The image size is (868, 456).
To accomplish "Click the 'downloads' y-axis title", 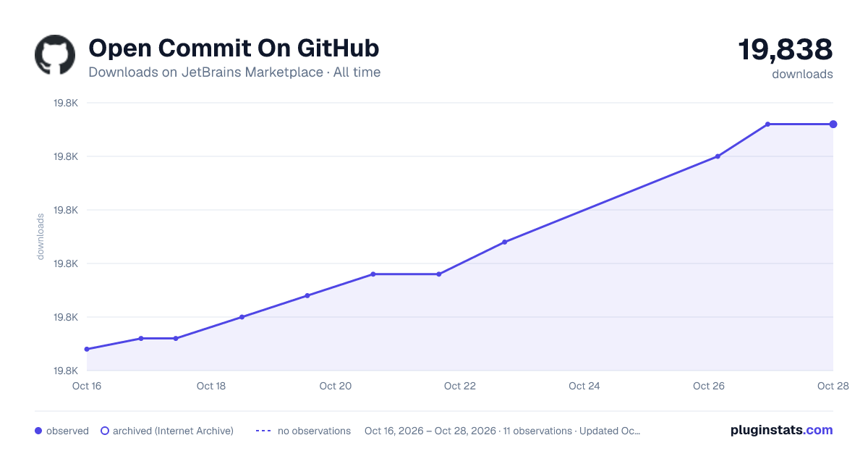I will [x=41, y=237].
